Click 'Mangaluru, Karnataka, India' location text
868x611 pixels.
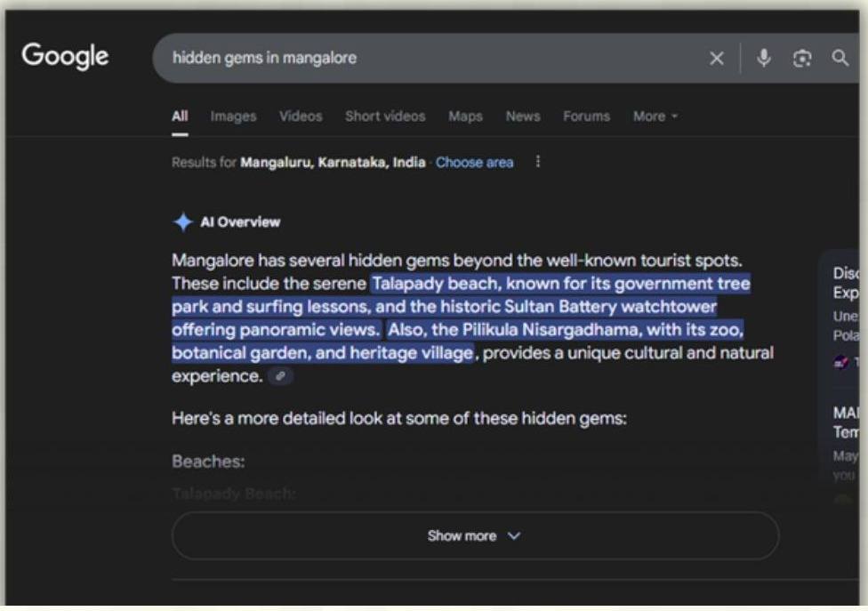click(x=333, y=162)
